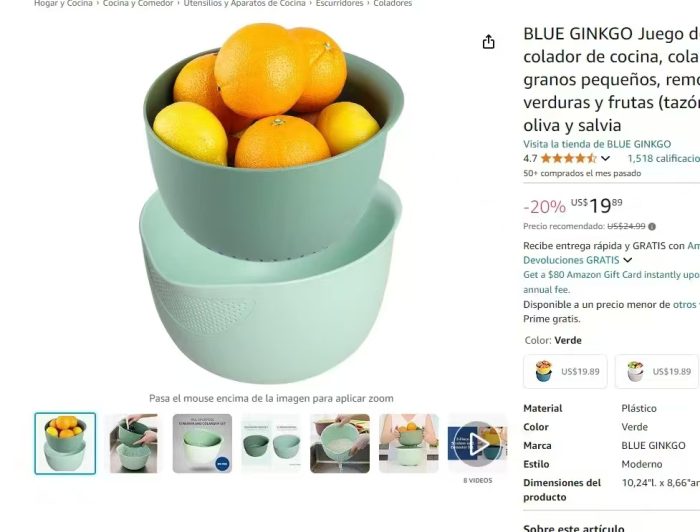Go to Escurridores breadcrumb category
Viewport: 700px width, 532px height.
coord(339,4)
